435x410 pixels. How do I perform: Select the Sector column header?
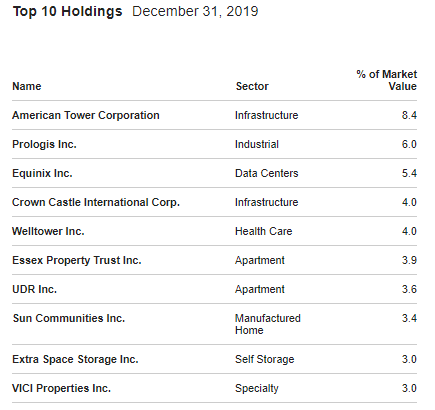252,86
